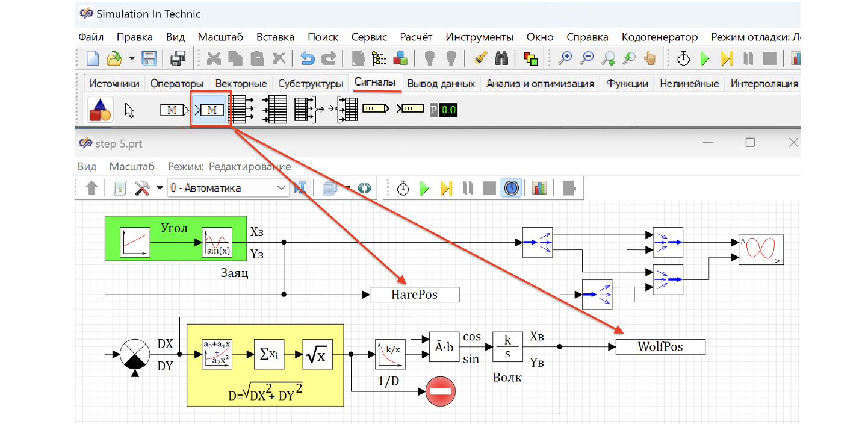Select the phase portrait plot block in diagram

[761, 249]
